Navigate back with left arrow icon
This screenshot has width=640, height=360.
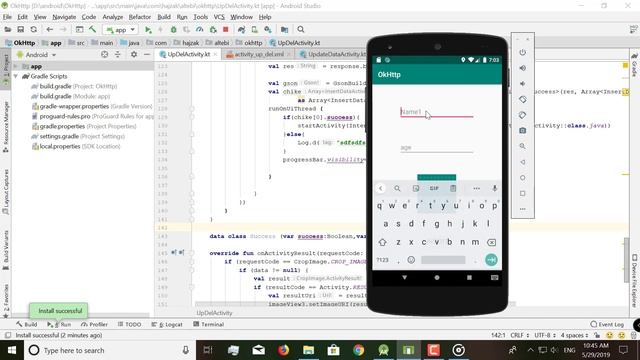coord(49,29)
